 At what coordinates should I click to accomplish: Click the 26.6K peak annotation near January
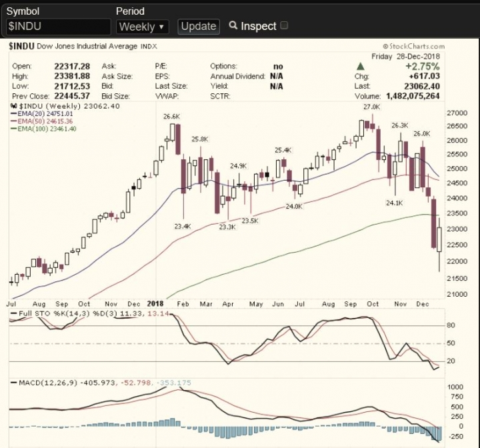pyautogui.click(x=172, y=117)
